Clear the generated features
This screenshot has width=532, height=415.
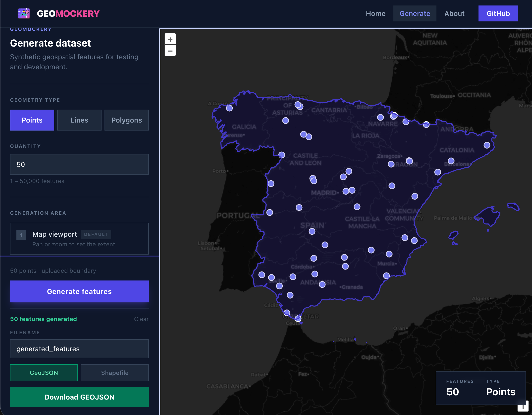(141, 319)
